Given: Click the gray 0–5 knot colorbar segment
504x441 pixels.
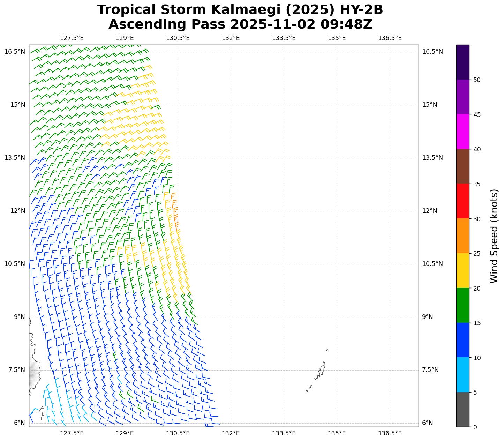Looking at the screenshot, I should 463,409.
